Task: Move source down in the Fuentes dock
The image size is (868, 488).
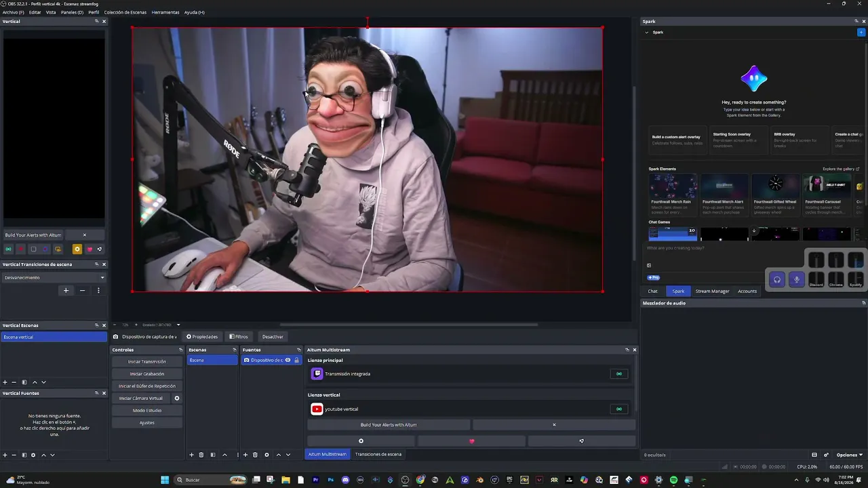Action: pos(288,455)
